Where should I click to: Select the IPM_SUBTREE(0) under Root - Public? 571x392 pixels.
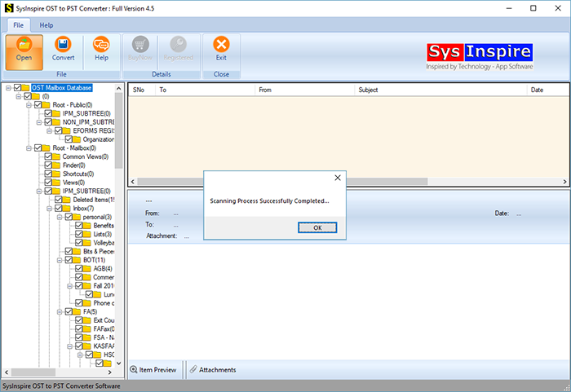[x=86, y=113]
